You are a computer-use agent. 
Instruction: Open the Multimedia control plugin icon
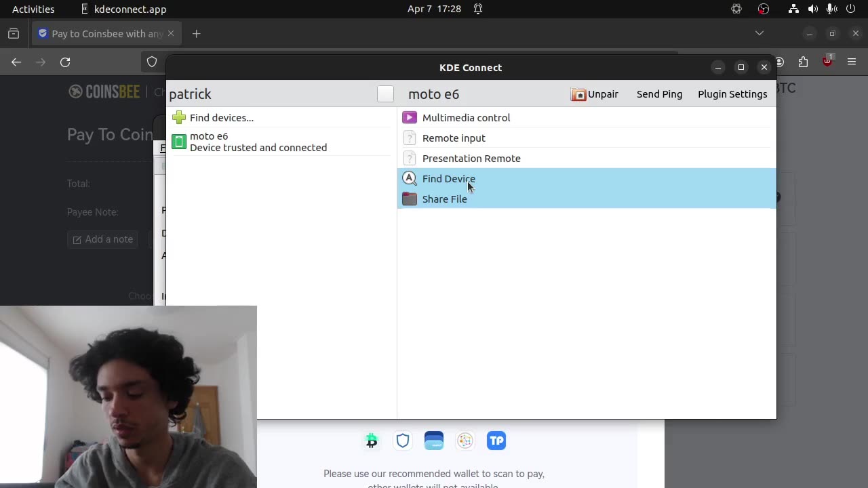pos(410,117)
